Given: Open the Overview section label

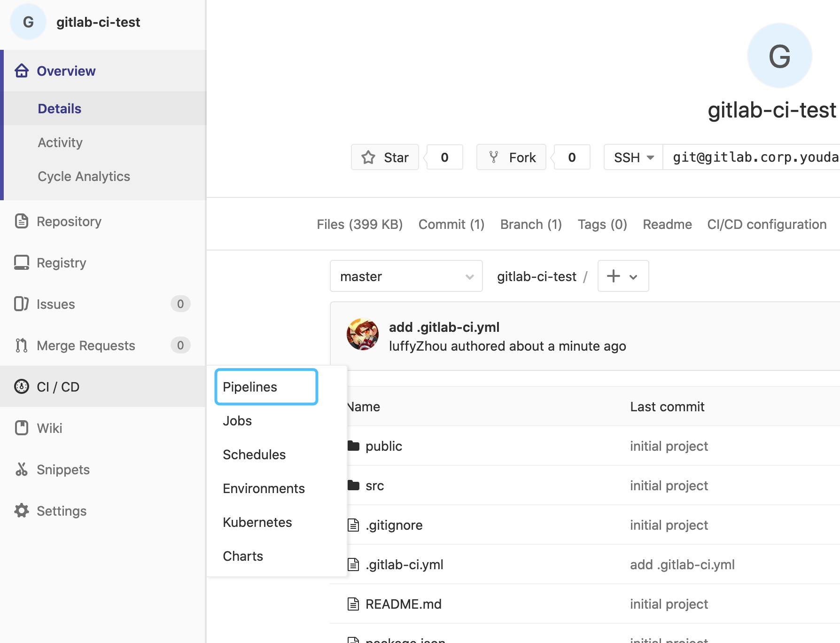Looking at the screenshot, I should 66,71.
